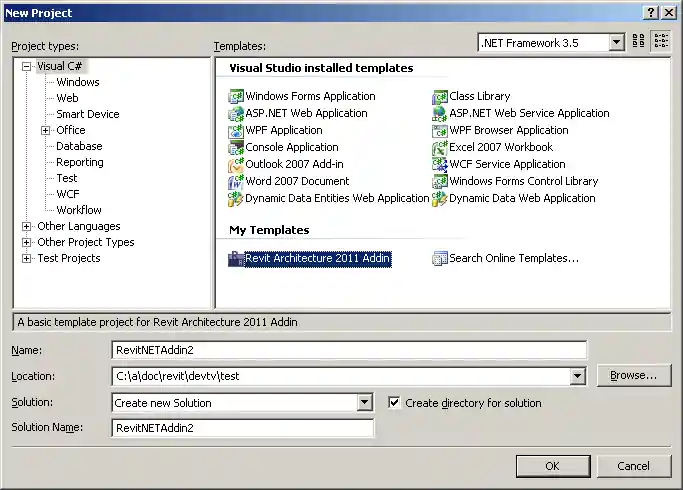Expand the Other Languages tree node
Viewport: 683px width, 490px height.
click(x=27, y=226)
